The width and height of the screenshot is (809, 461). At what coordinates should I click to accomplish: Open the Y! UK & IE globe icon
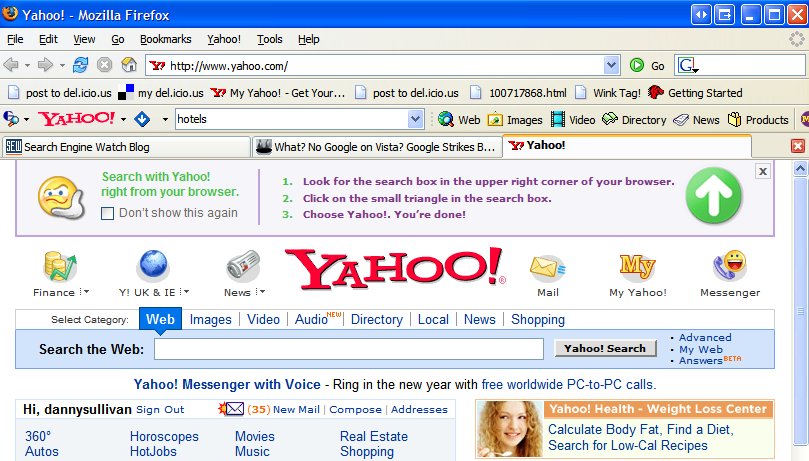point(153,266)
